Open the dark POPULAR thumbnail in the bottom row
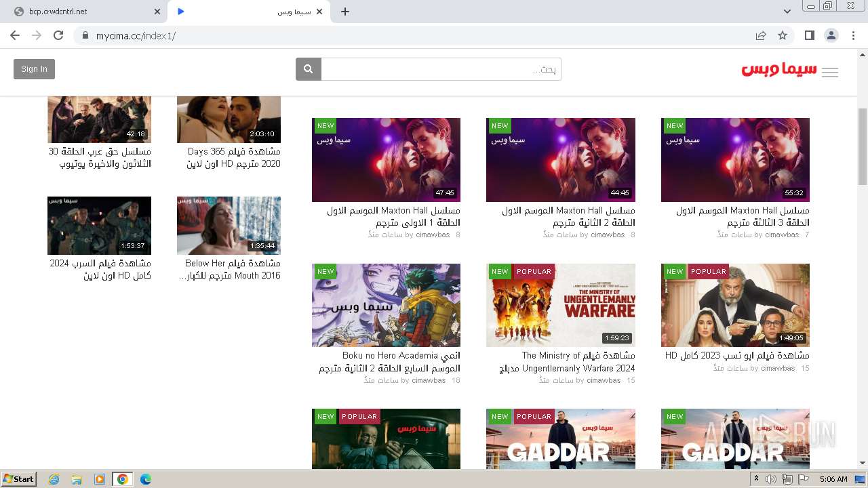Image resolution: width=868 pixels, height=488 pixels. (386, 439)
